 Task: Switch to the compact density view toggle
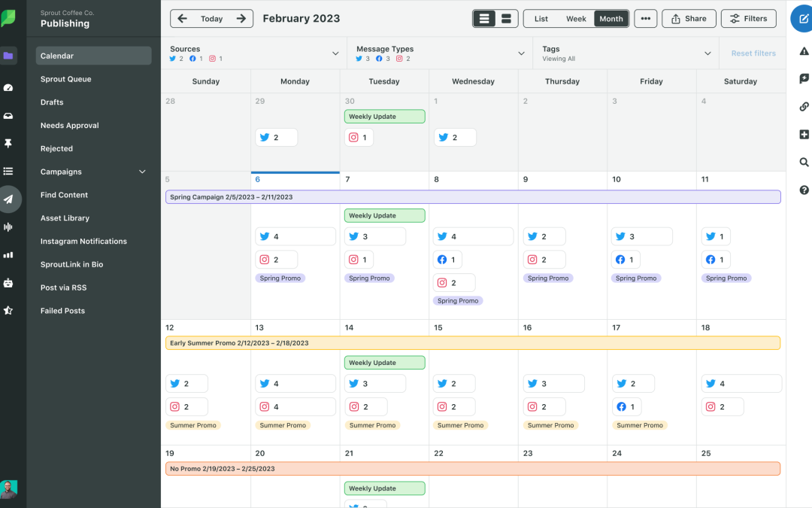[485, 19]
